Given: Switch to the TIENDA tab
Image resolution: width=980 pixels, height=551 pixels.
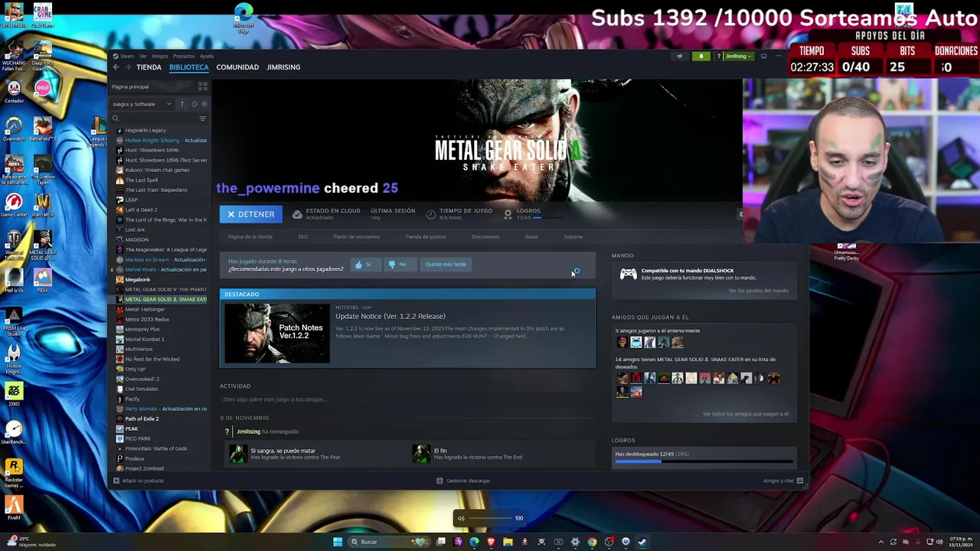Looking at the screenshot, I should click(149, 67).
